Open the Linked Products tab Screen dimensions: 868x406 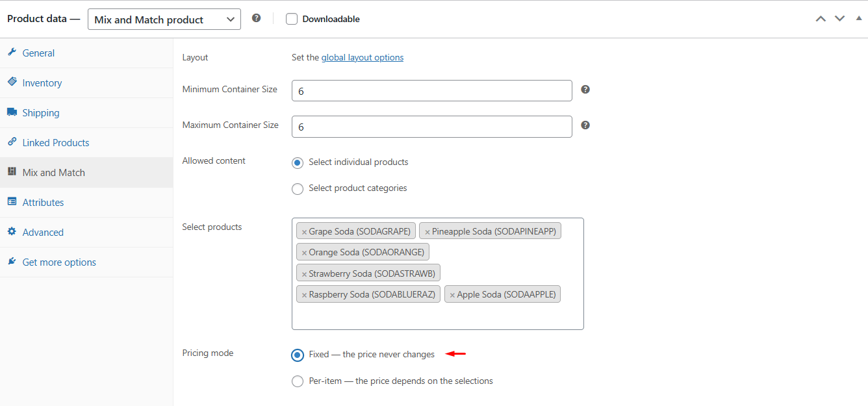(x=86, y=143)
